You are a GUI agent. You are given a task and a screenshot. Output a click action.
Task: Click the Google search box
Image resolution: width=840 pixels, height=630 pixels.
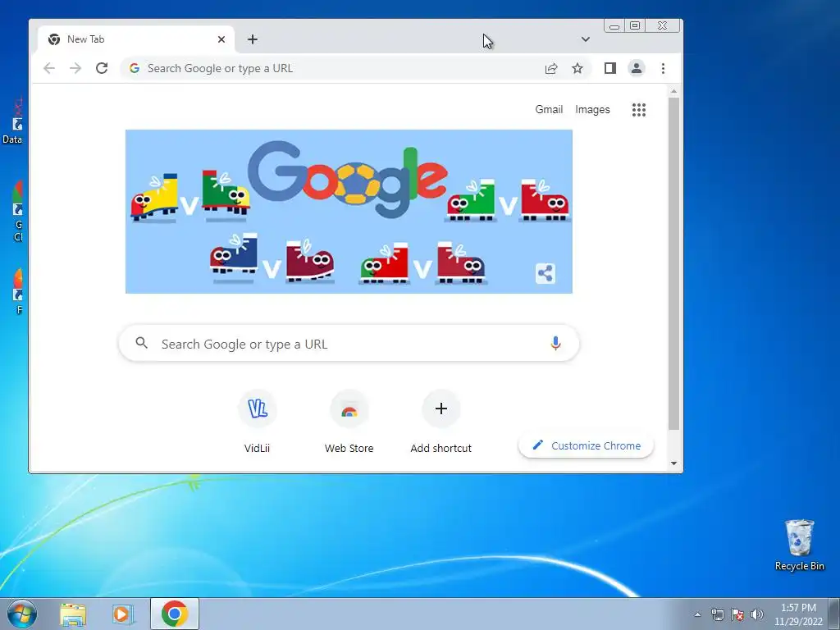pyautogui.click(x=349, y=344)
